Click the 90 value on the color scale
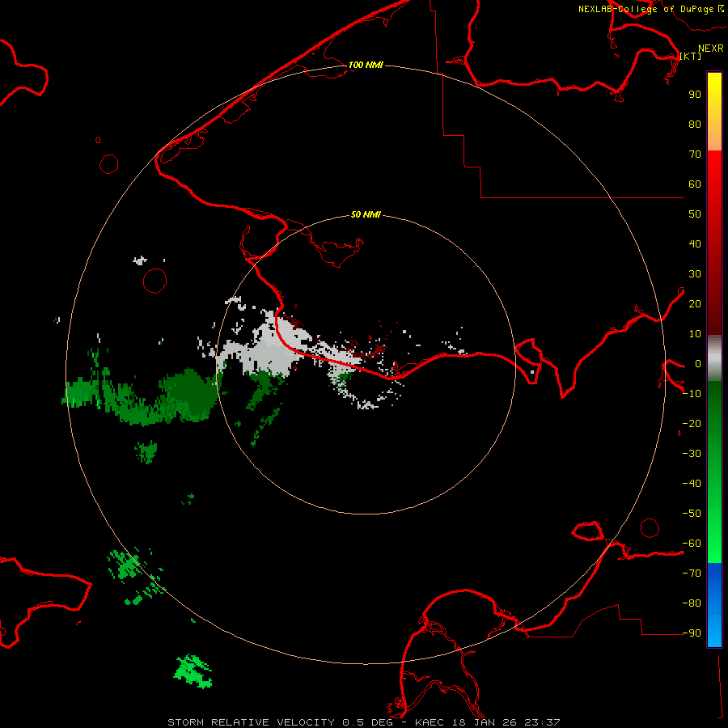This screenshot has height=728, width=728. [695, 95]
